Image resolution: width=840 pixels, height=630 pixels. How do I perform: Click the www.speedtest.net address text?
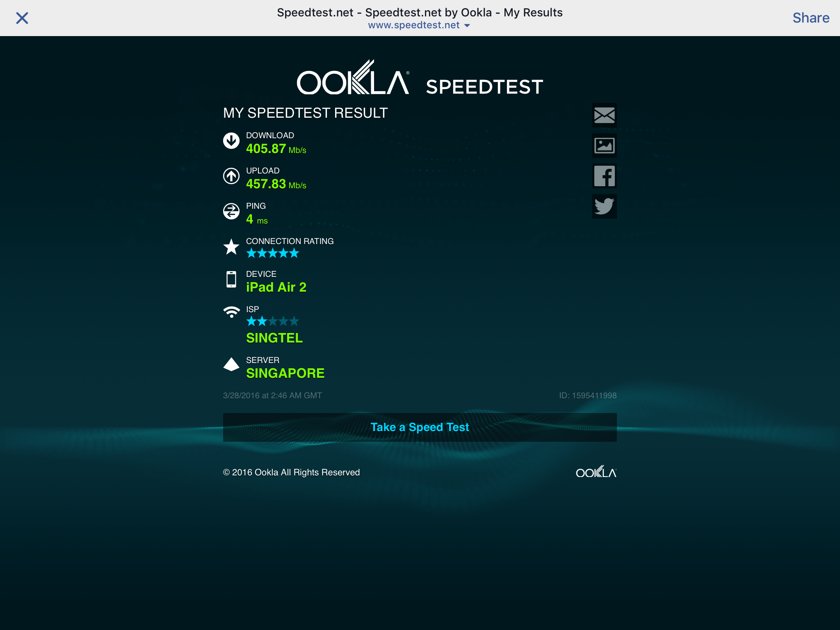pyautogui.click(x=414, y=25)
